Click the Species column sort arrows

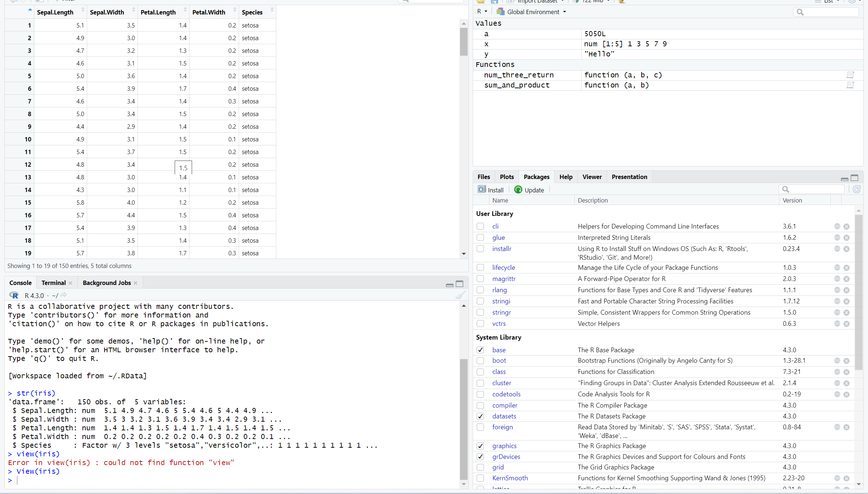click(272, 10)
